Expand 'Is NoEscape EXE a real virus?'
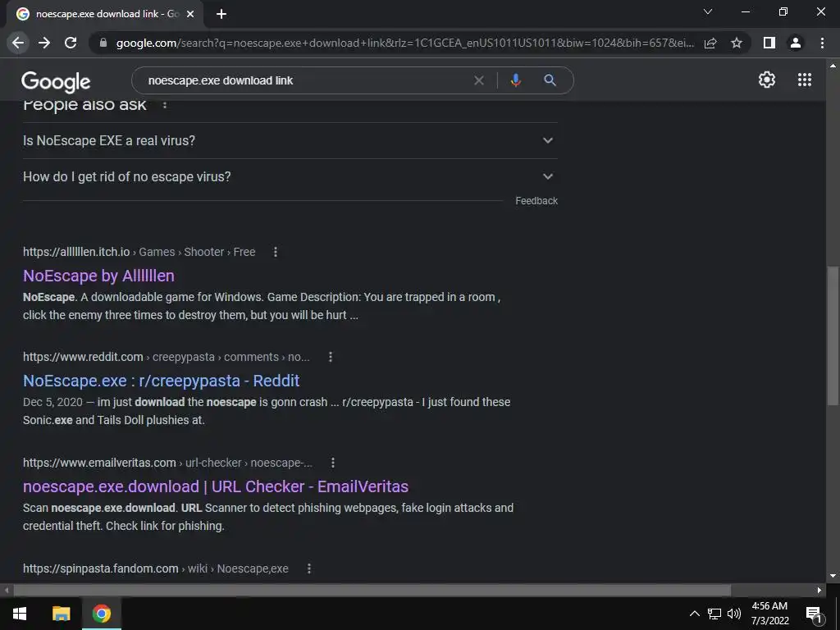This screenshot has height=630, width=840. pos(290,140)
